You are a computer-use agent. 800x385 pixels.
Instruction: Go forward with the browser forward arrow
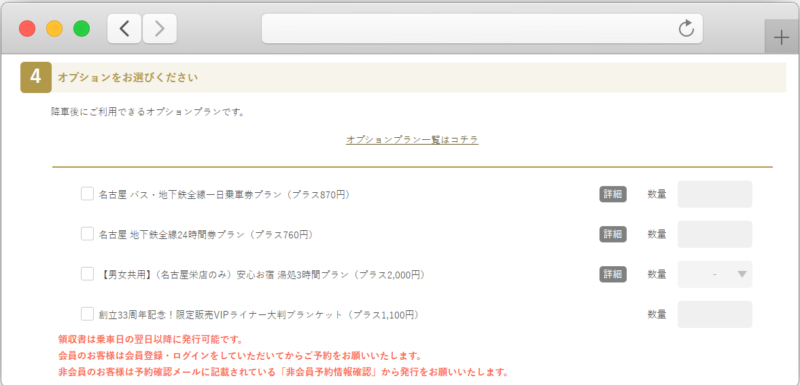pos(160,29)
